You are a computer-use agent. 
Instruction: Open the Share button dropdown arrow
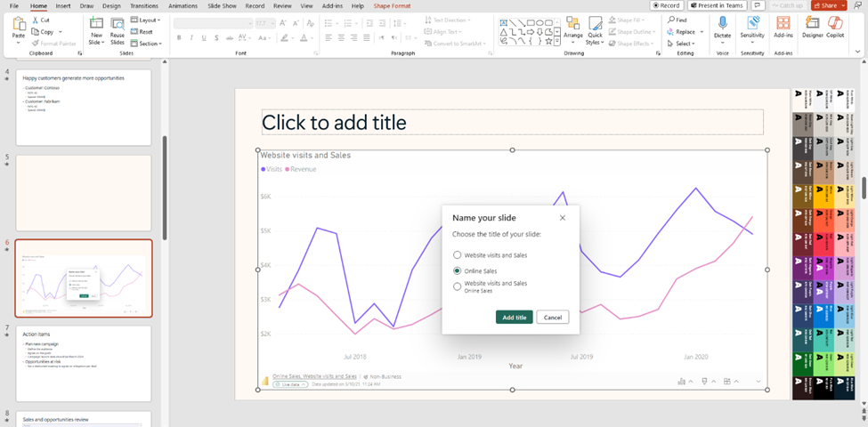point(843,5)
